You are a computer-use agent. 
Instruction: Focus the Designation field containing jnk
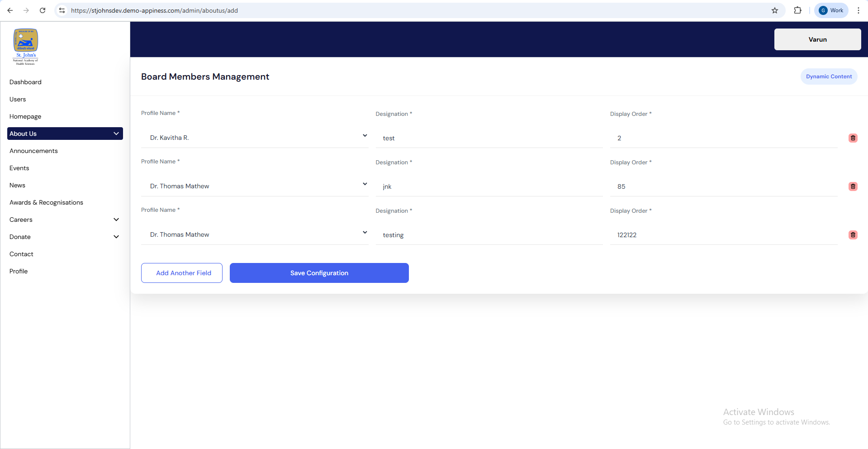pos(489,186)
